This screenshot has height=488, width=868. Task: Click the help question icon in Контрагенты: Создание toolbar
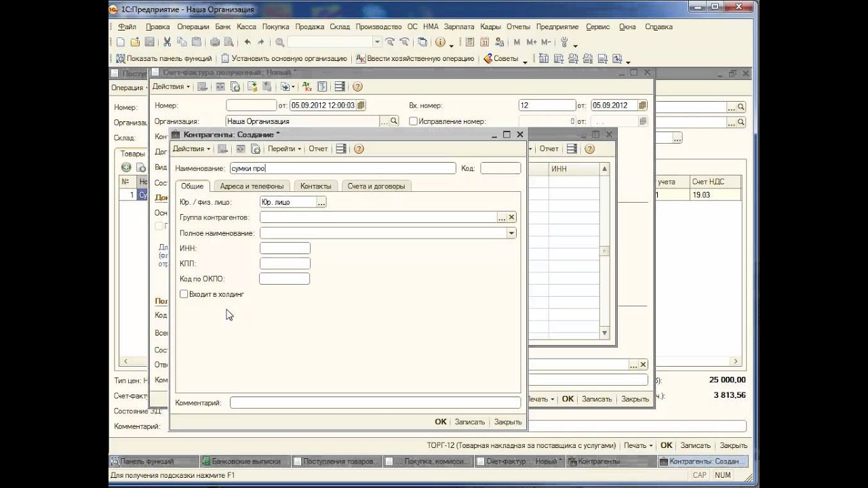[359, 148]
